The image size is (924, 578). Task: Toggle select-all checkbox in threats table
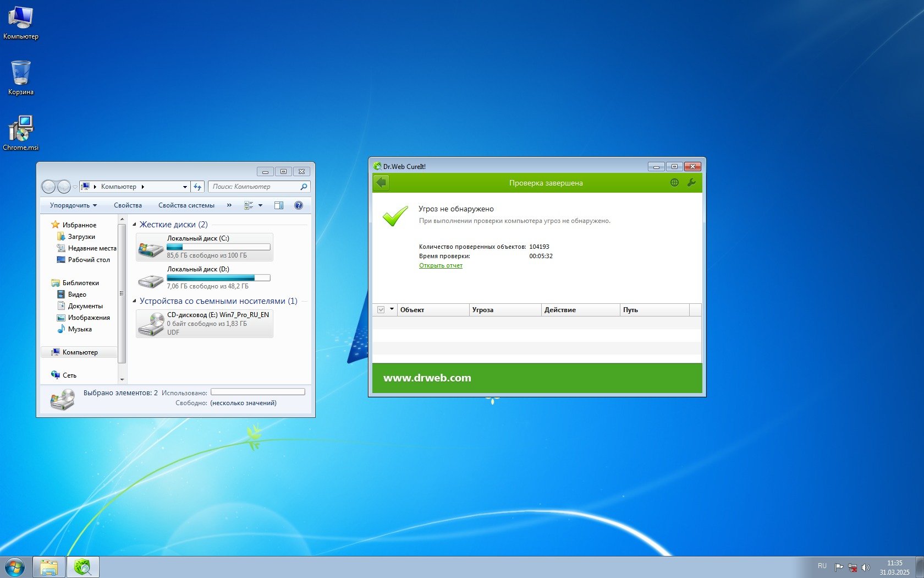click(381, 310)
